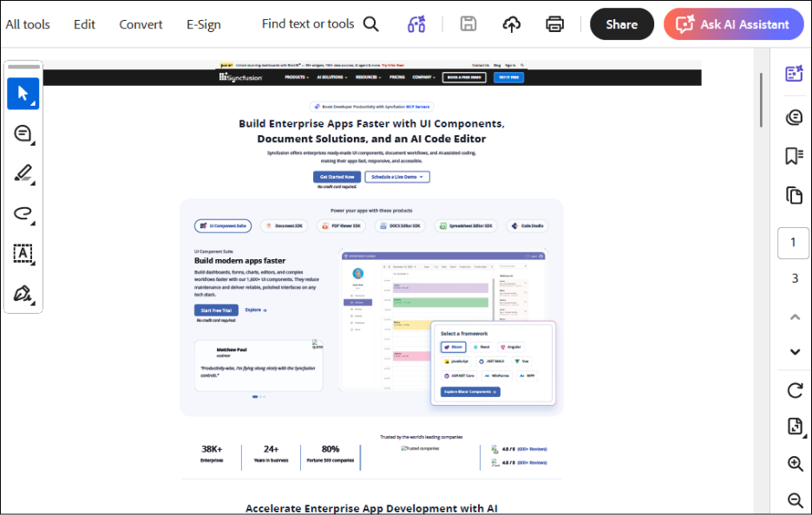Toggle the Comments panel

[794, 116]
